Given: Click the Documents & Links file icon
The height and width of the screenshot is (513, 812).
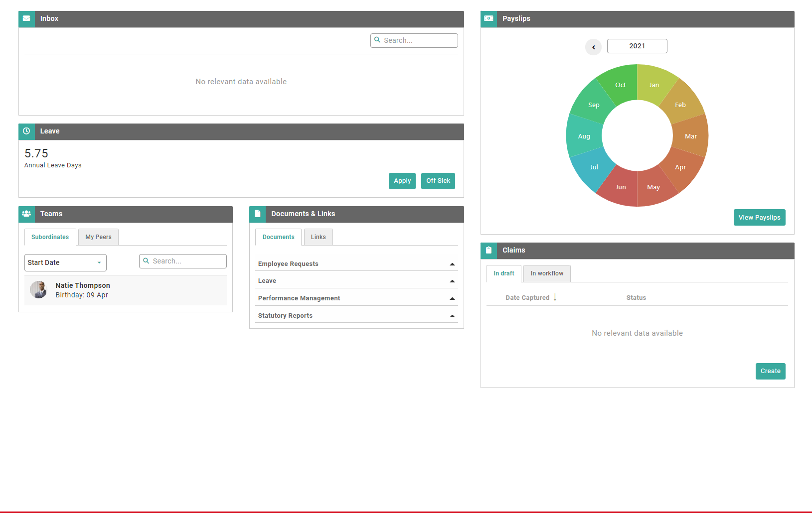Looking at the screenshot, I should pyautogui.click(x=257, y=214).
